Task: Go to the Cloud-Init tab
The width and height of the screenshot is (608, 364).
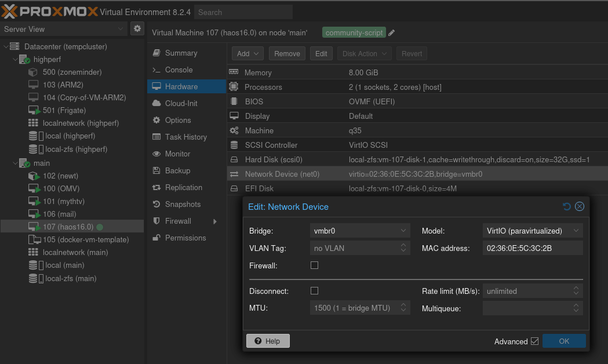Action: 187,104
